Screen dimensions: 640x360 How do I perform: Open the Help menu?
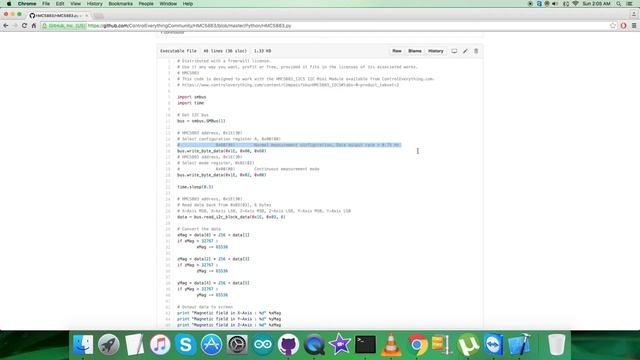(188, 4)
